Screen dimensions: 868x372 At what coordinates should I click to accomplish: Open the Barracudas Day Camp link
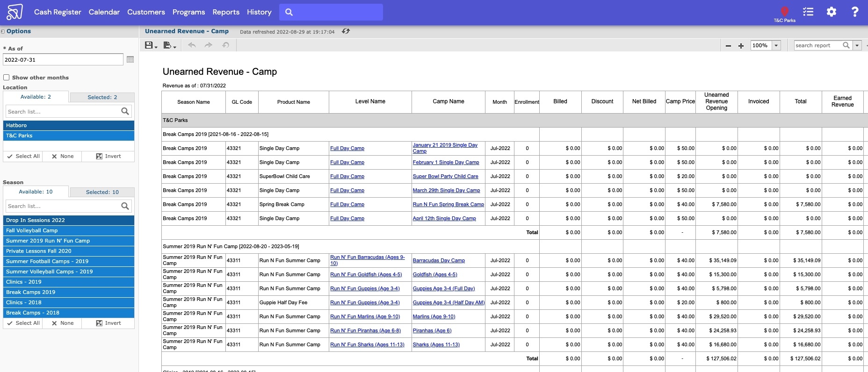pyautogui.click(x=439, y=260)
